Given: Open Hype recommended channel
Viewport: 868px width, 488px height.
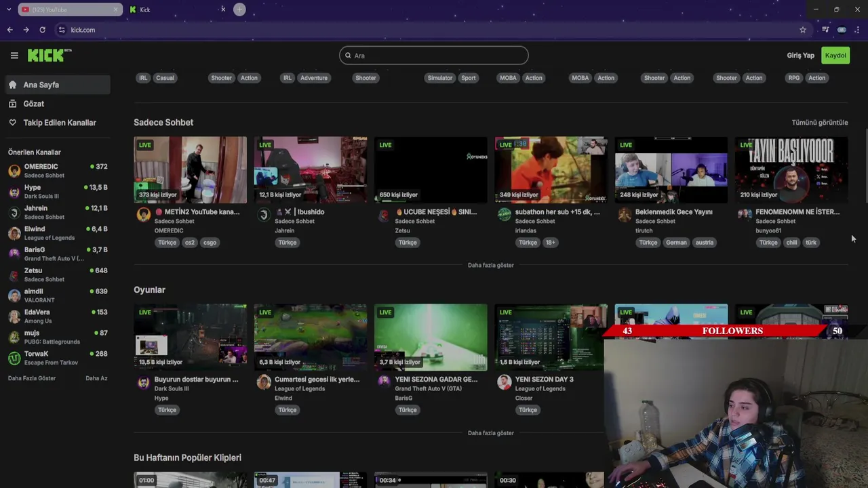Looking at the screenshot, I should [x=57, y=192].
